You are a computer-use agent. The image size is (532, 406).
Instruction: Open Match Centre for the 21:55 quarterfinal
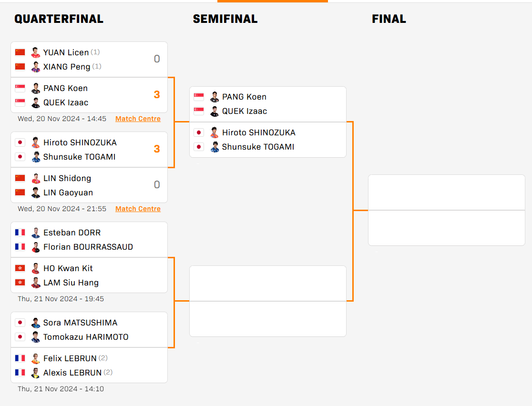coord(138,209)
